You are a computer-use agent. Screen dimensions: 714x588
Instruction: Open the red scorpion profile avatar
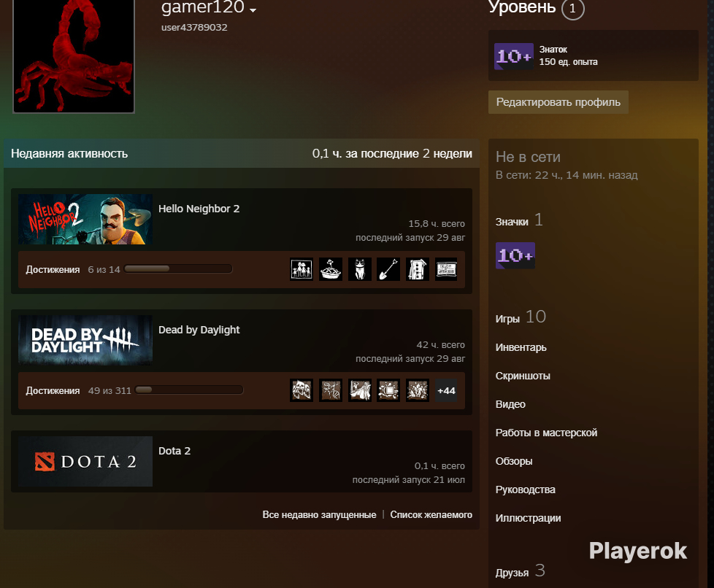click(x=74, y=55)
